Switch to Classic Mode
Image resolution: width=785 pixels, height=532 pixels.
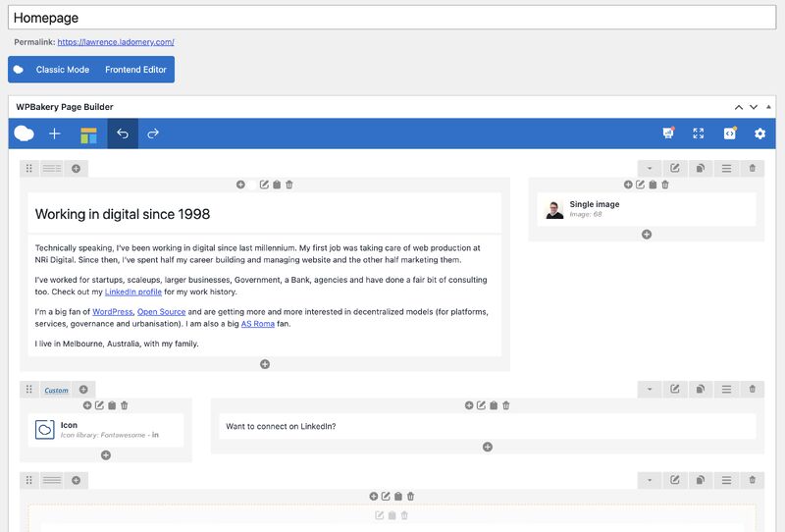coord(63,70)
